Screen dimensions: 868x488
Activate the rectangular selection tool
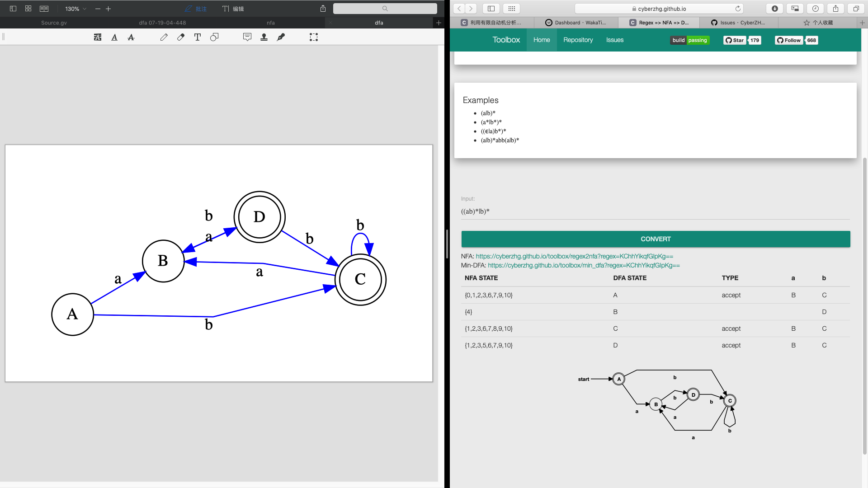[314, 38]
